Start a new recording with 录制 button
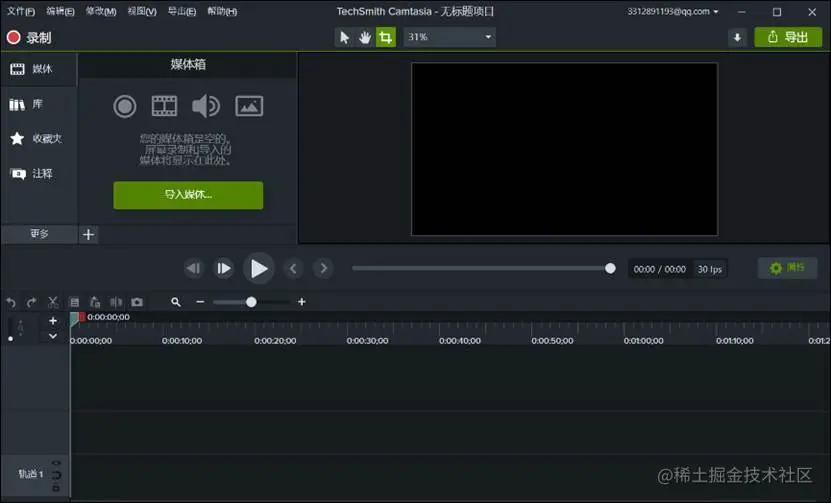The image size is (831, 503). [x=29, y=38]
